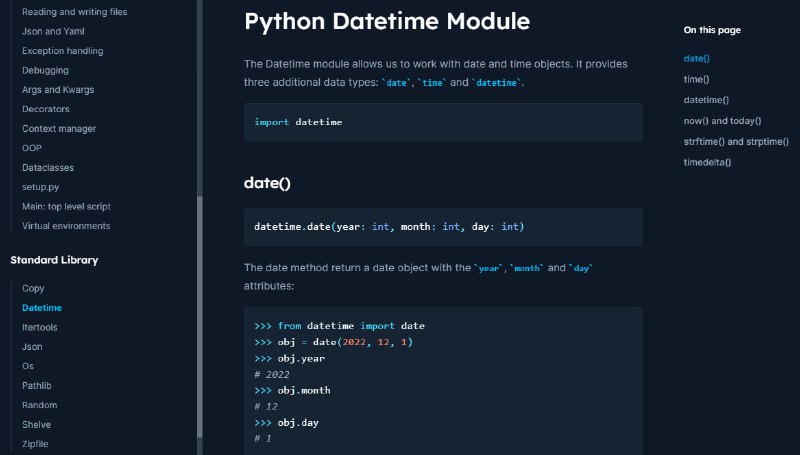Open the Itertools page in sidebar

tap(40, 327)
